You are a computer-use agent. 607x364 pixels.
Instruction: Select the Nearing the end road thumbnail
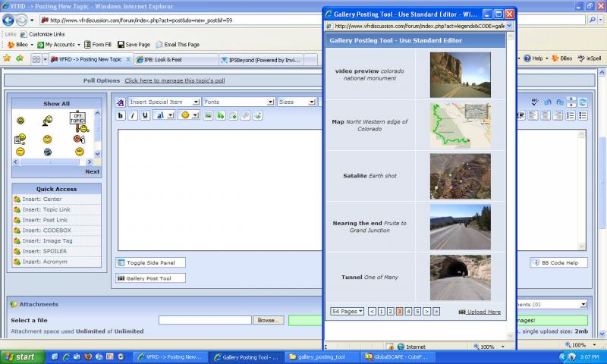[x=461, y=227]
